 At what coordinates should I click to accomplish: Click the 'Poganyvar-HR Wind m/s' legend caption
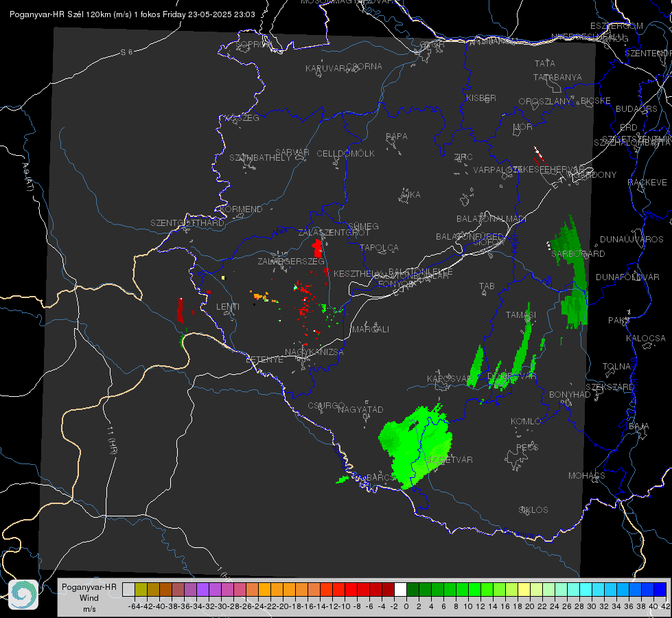89,597
